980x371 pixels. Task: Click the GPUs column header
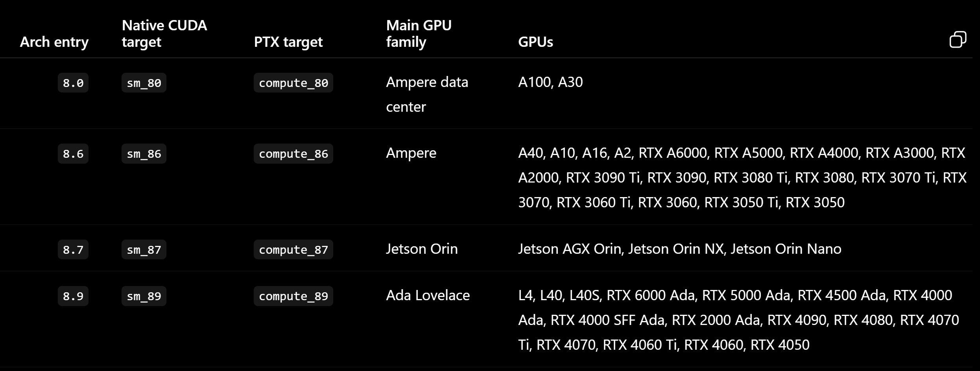[535, 42]
